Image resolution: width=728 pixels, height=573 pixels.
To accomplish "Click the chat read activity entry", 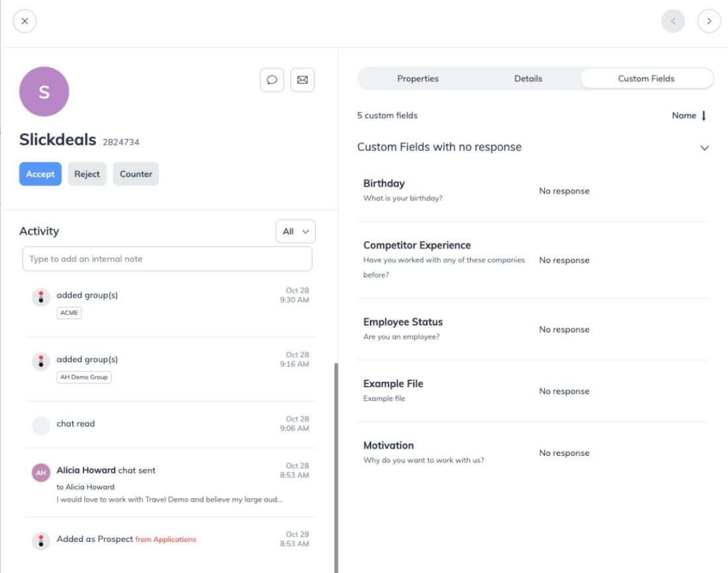I will [x=170, y=425].
